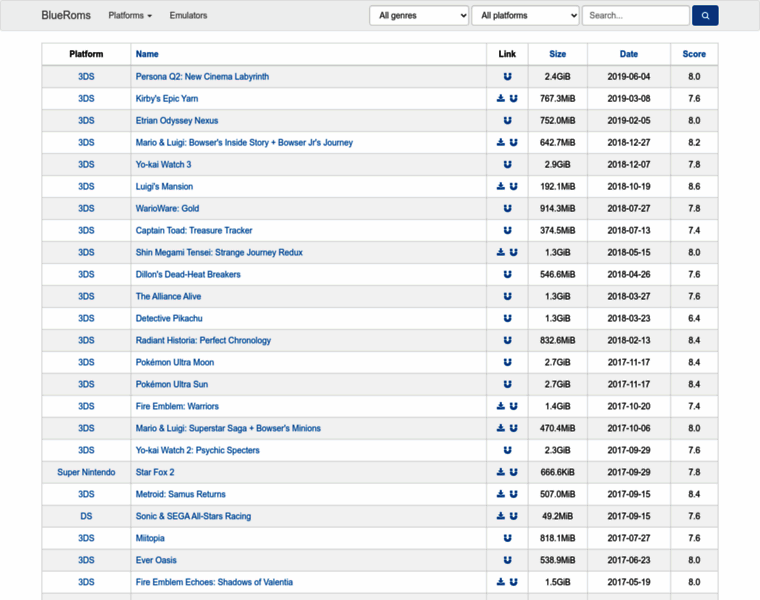
Task: Open the All genres dropdown
Action: coord(419,16)
